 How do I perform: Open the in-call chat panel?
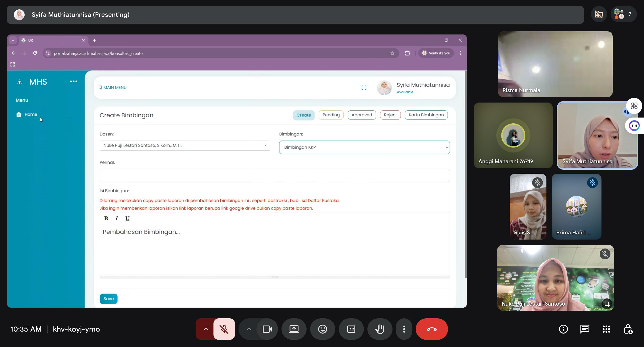tap(585, 329)
